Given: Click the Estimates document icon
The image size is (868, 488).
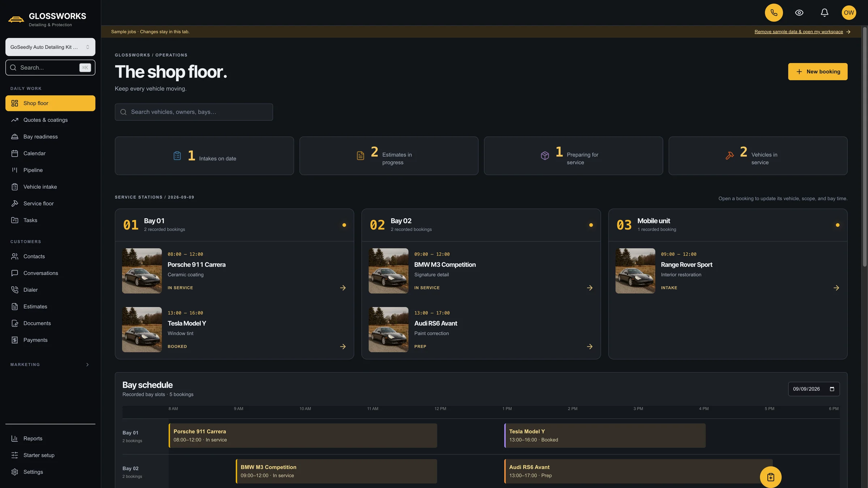Looking at the screenshot, I should coord(14,307).
